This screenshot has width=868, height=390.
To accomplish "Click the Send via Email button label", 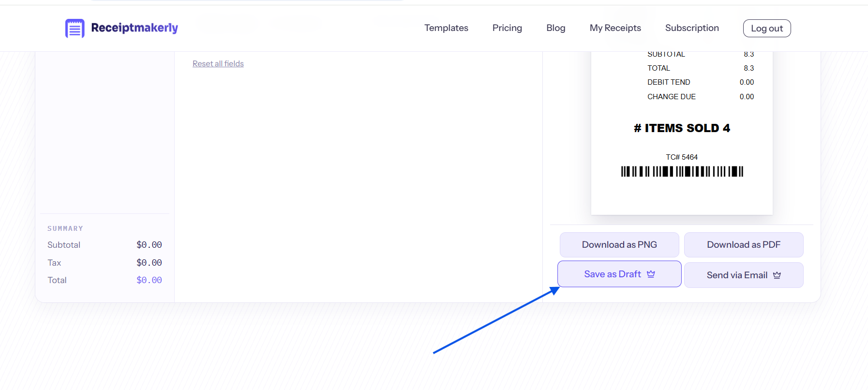I will tap(737, 275).
